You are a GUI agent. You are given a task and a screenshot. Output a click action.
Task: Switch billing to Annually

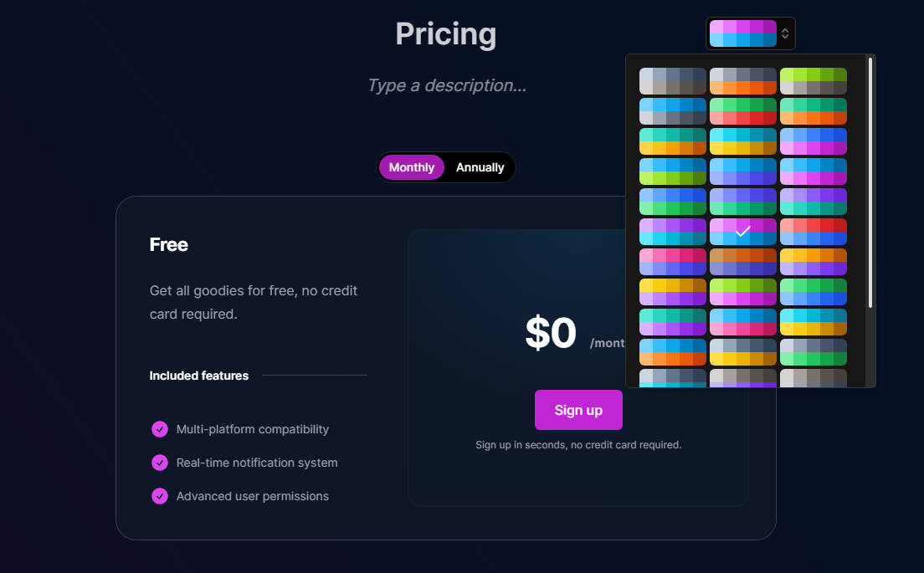(x=479, y=167)
